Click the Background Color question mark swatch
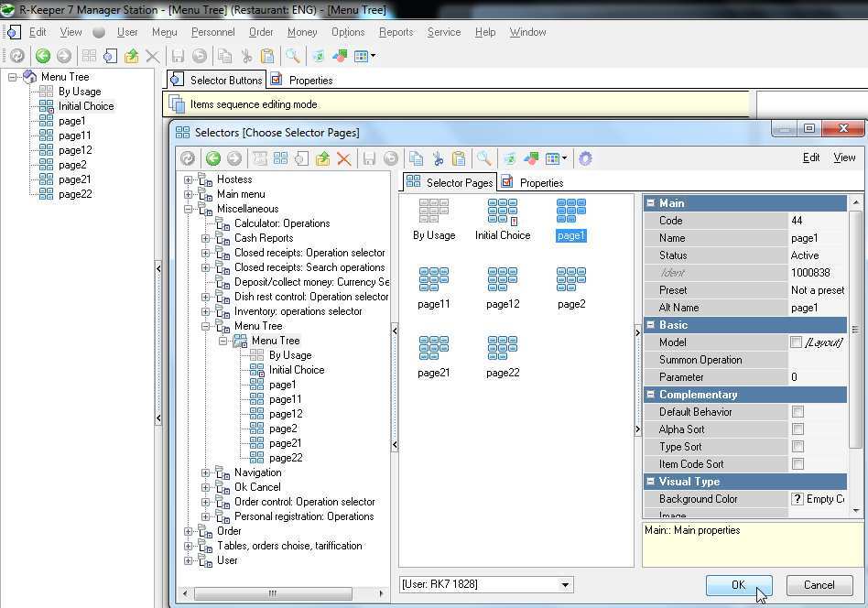Image resolution: width=868 pixels, height=608 pixels. coord(797,499)
